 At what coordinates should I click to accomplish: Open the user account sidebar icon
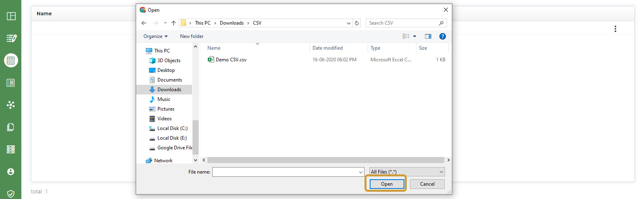coord(11,172)
